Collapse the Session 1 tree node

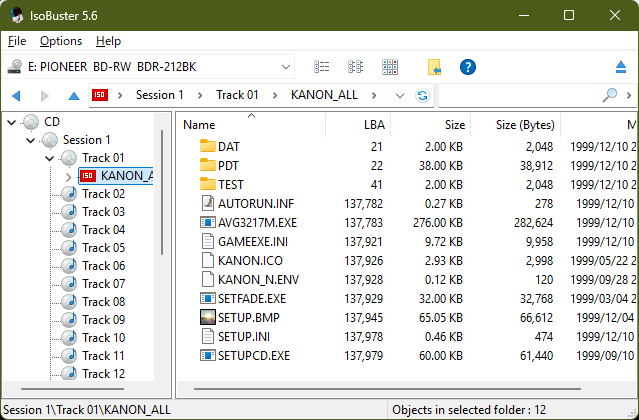(31, 140)
